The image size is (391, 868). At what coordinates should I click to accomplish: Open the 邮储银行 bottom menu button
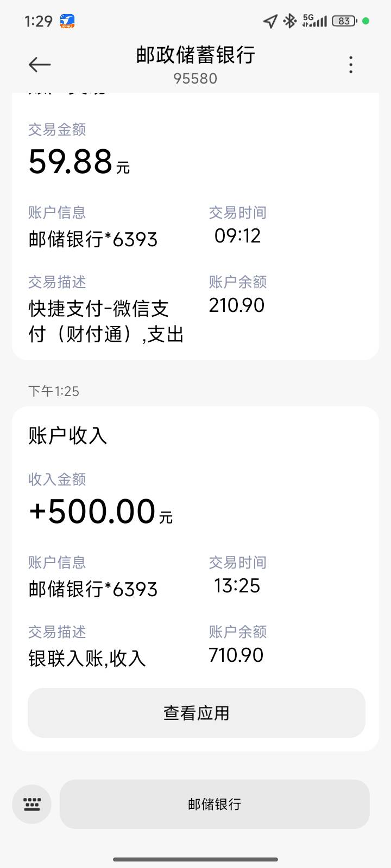point(215,804)
